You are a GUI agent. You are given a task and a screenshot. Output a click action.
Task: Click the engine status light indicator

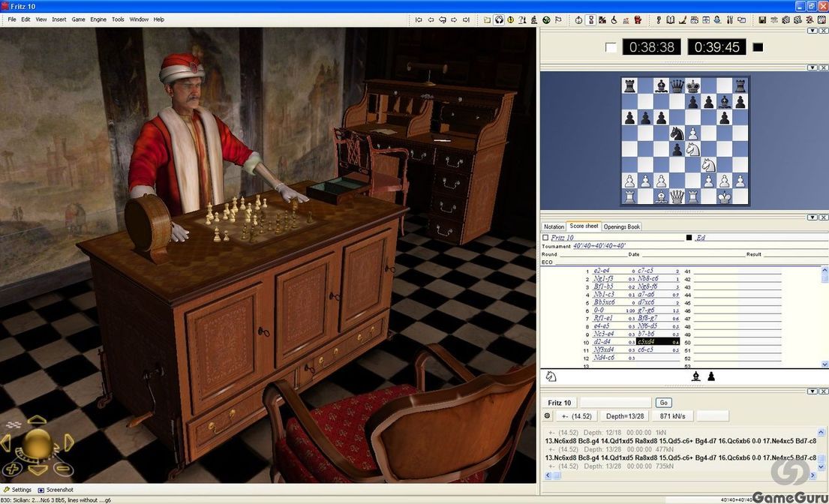tap(547, 415)
